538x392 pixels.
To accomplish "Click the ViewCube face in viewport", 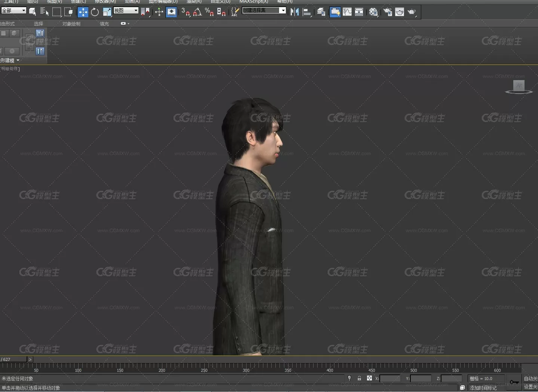I will pos(519,86).
